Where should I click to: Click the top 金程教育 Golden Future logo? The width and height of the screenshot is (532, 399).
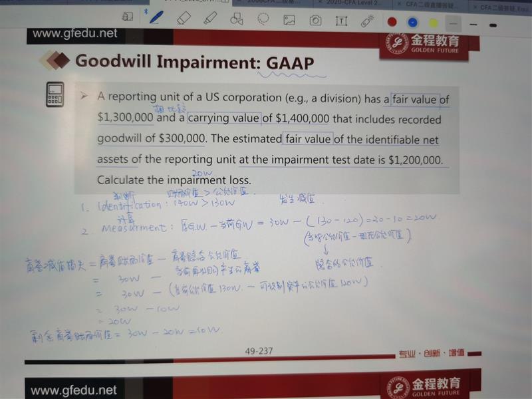pyautogui.click(x=424, y=44)
